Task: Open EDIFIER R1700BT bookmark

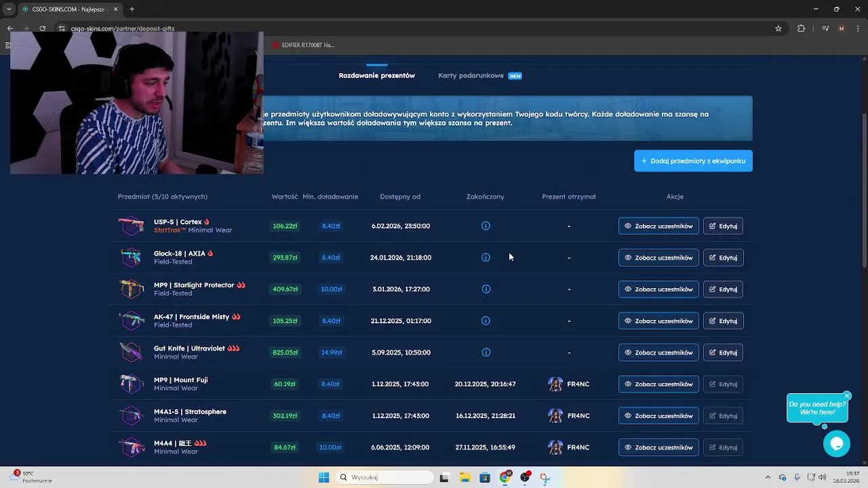Action: [303, 45]
